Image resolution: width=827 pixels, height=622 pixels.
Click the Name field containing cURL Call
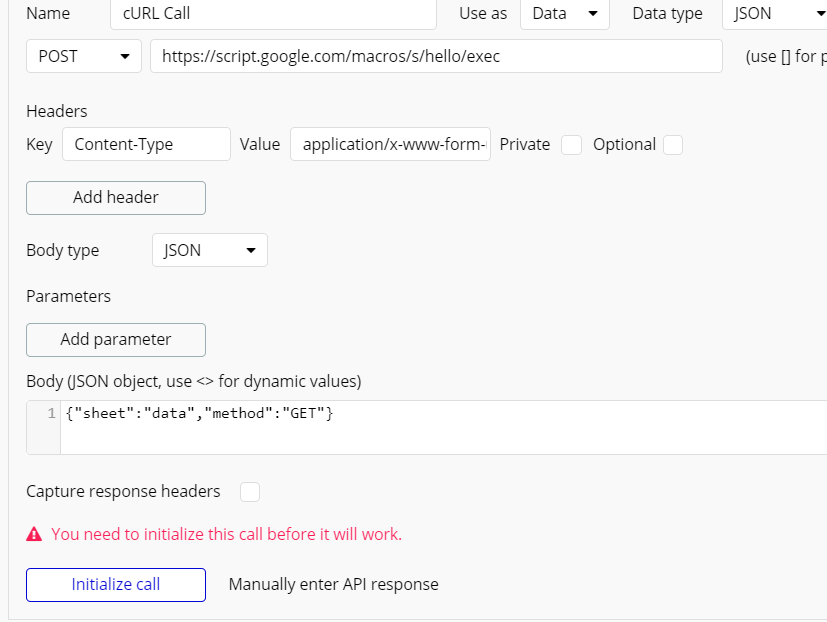[273, 14]
